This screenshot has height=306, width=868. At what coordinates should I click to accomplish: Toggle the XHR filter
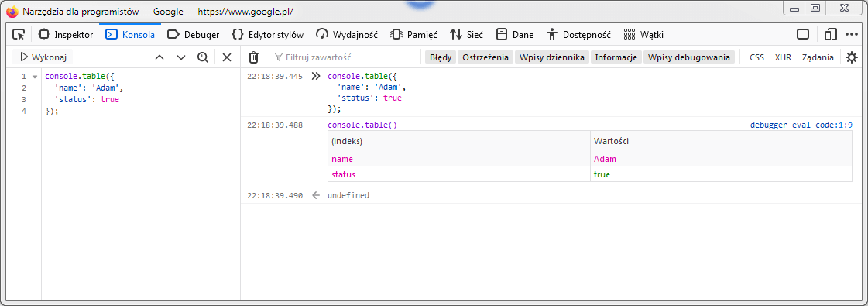783,57
